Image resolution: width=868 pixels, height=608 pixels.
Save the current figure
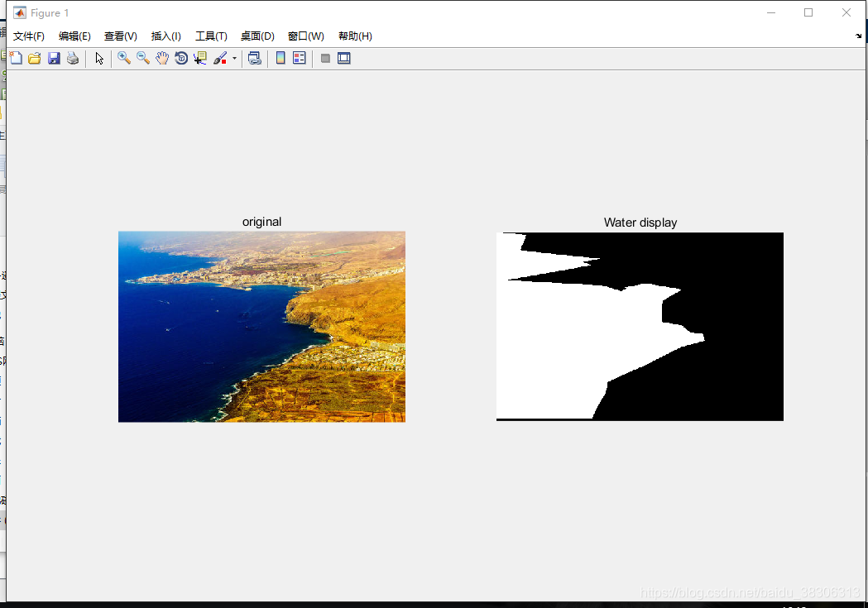pos(54,58)
